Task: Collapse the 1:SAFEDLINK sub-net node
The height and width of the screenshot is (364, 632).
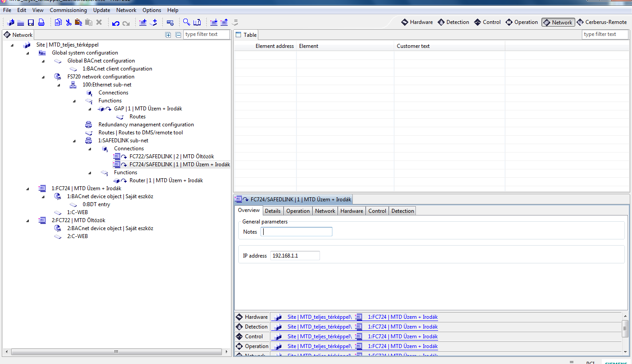Action: pos(74,141)
